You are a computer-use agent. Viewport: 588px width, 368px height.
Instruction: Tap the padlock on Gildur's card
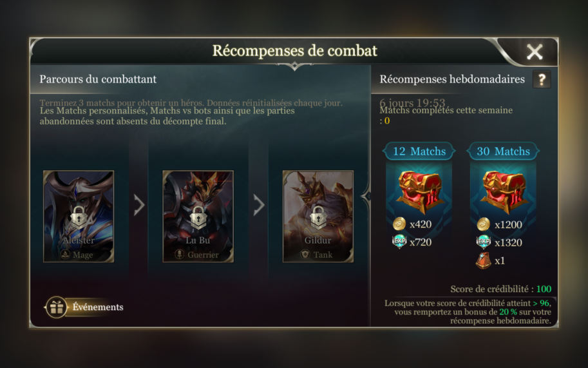coord(318,218)
